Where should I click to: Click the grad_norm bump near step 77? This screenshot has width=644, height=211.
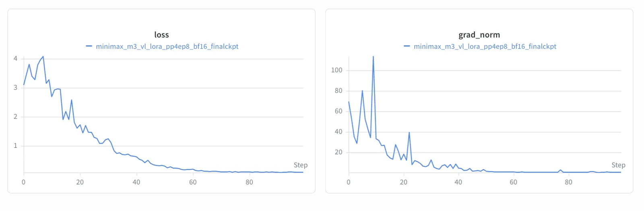pos(560,170)
